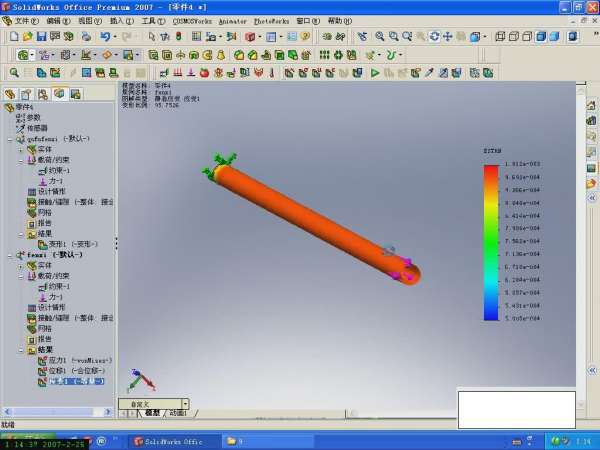Click the strain color legend bar
This screenshot has width=600, height=450.
tap(490, 242)
